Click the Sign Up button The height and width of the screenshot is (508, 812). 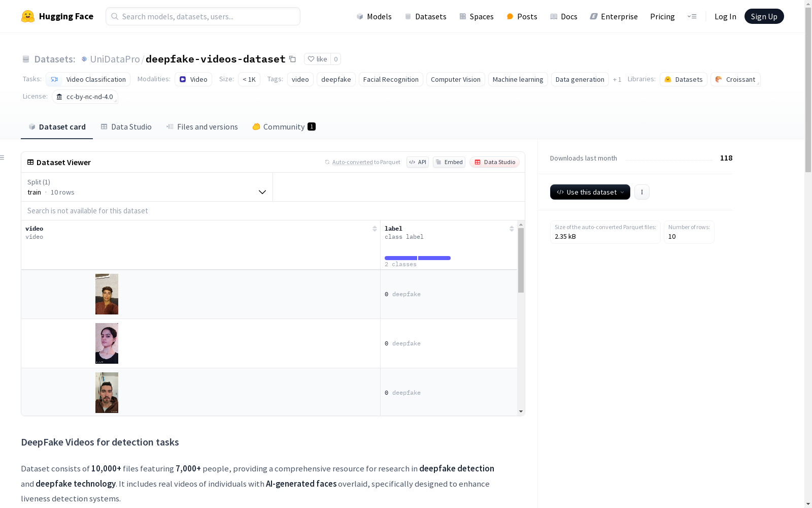764,16
